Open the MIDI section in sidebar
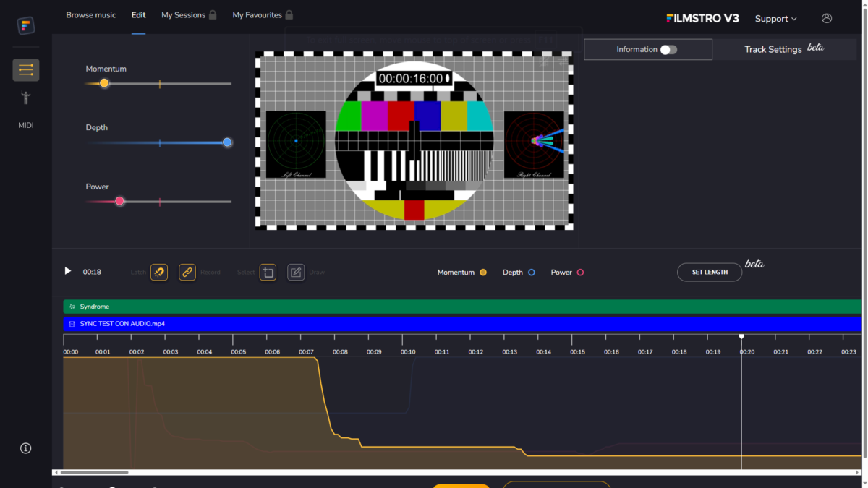This screenshot has height=488, width=868. tap(26, 125)
